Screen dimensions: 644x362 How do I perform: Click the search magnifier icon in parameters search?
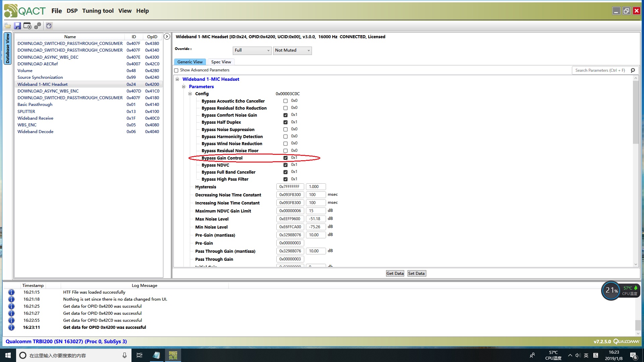pyautogui.click(x=633, y=70)
